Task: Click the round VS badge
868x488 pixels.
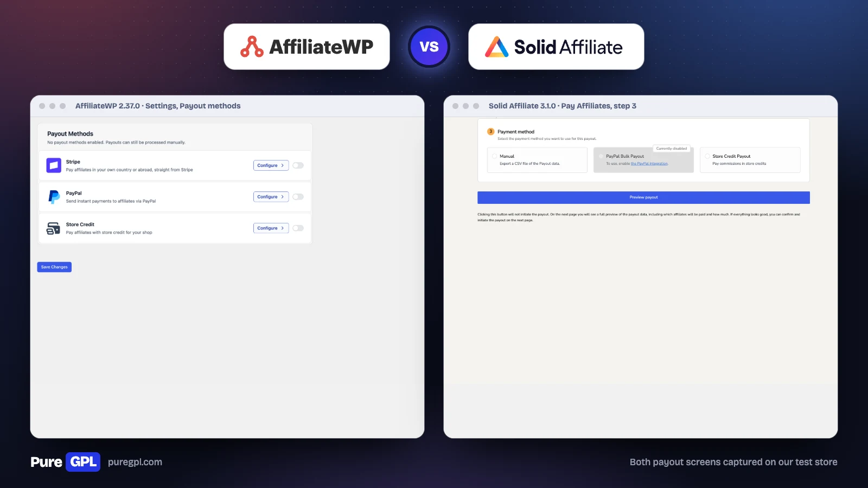Action: pos(429,47)
